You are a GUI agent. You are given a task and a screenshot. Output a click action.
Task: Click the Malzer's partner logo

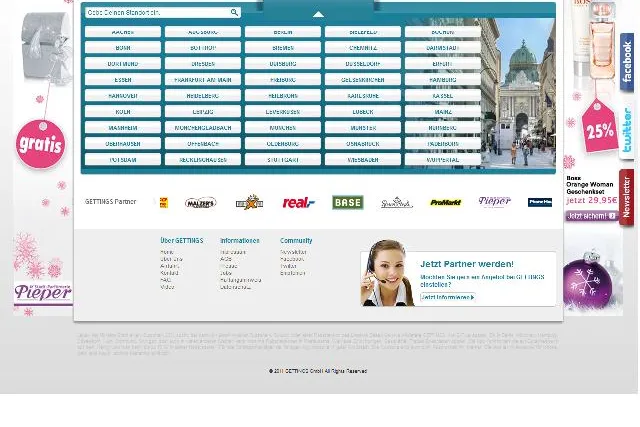(200, 202)
